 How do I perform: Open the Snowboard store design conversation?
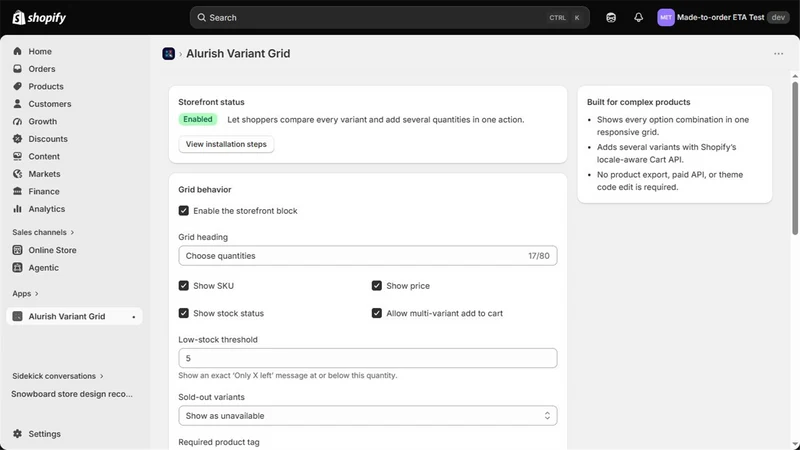pos(72,394)
